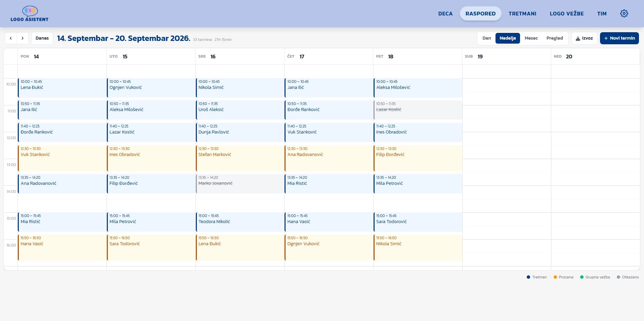Click the Danas button
This screenshot has height=321, width=644.
[42, 38]
